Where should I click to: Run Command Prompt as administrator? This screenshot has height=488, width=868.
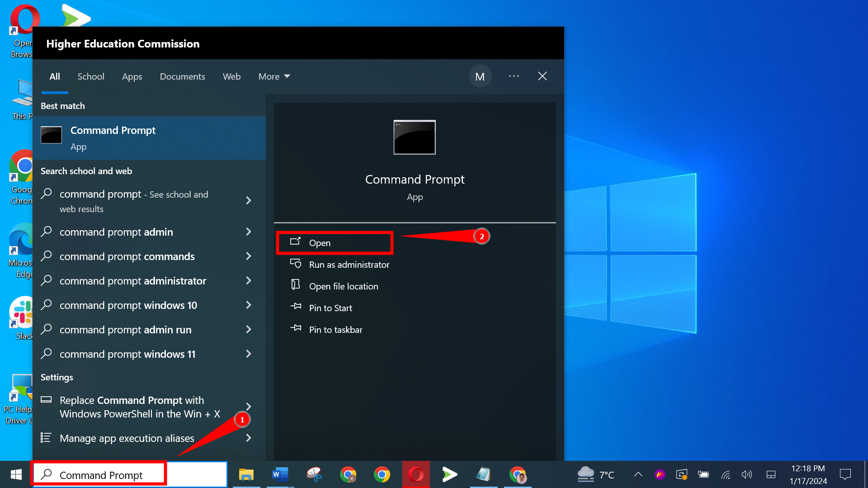(x=349, y=265)
